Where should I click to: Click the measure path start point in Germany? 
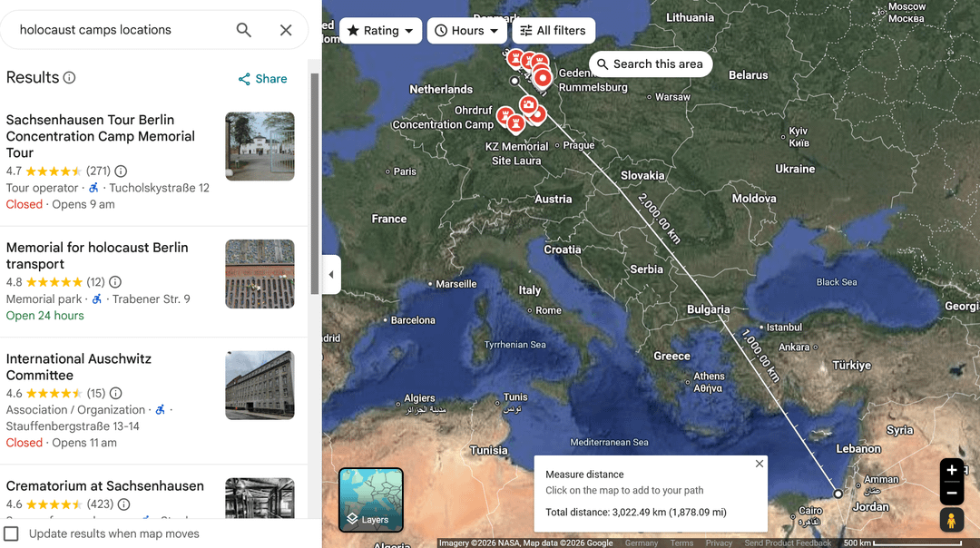[514, 81]
